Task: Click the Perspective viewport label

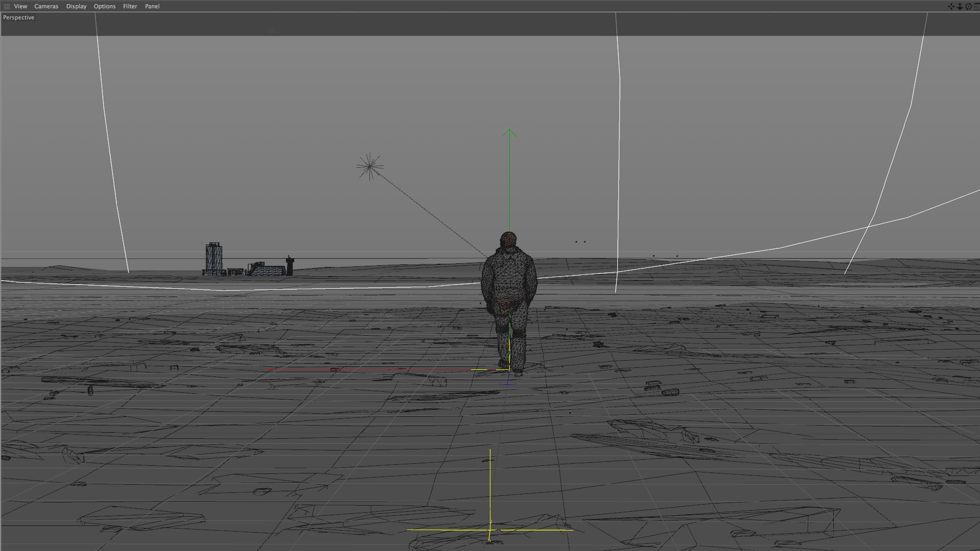Action: (x=18, y=17)
